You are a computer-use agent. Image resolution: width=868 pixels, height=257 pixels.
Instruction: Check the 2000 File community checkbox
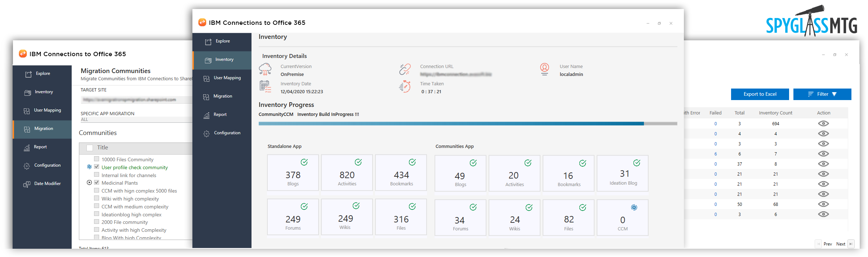[97, 221]
